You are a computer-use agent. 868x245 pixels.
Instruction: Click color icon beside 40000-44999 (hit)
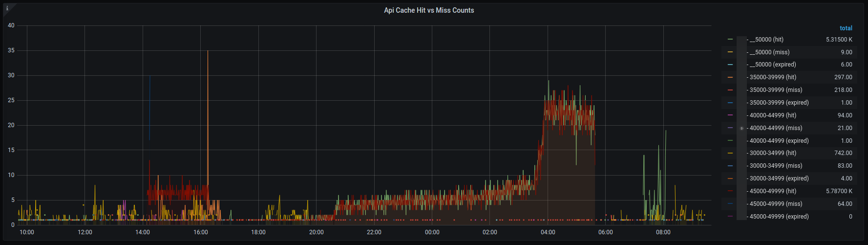pos(730,115)
